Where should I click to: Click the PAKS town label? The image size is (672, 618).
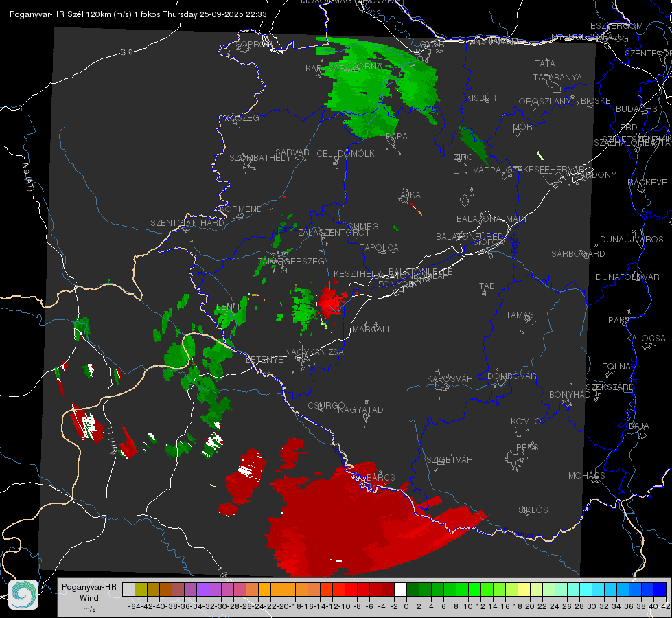tap(619, 321)
